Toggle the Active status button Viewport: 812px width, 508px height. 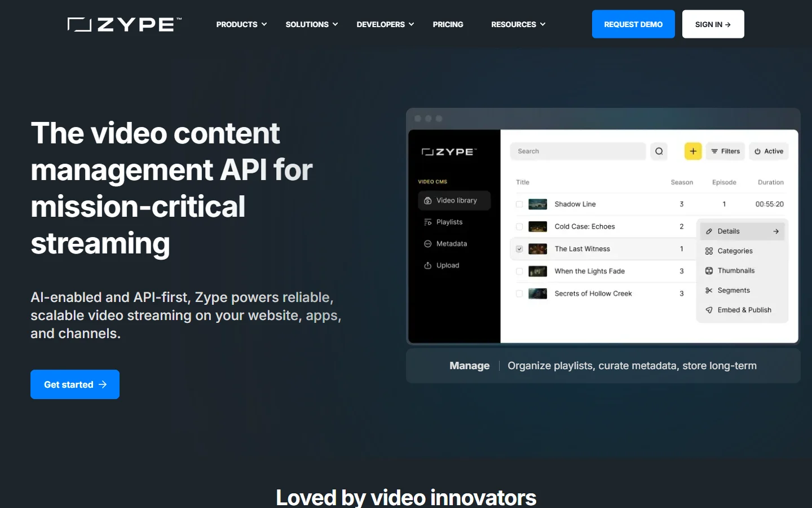(x=769, y=151)
